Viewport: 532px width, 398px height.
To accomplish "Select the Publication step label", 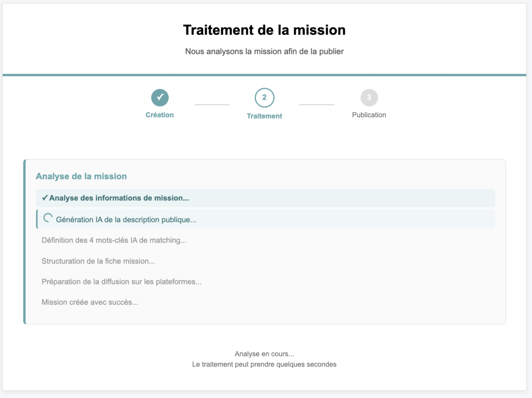I will point(369,115).
